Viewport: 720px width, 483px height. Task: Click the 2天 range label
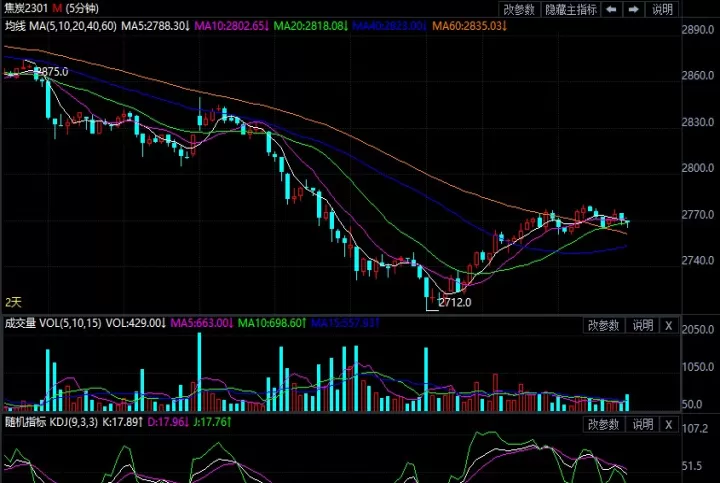[13, 302]
